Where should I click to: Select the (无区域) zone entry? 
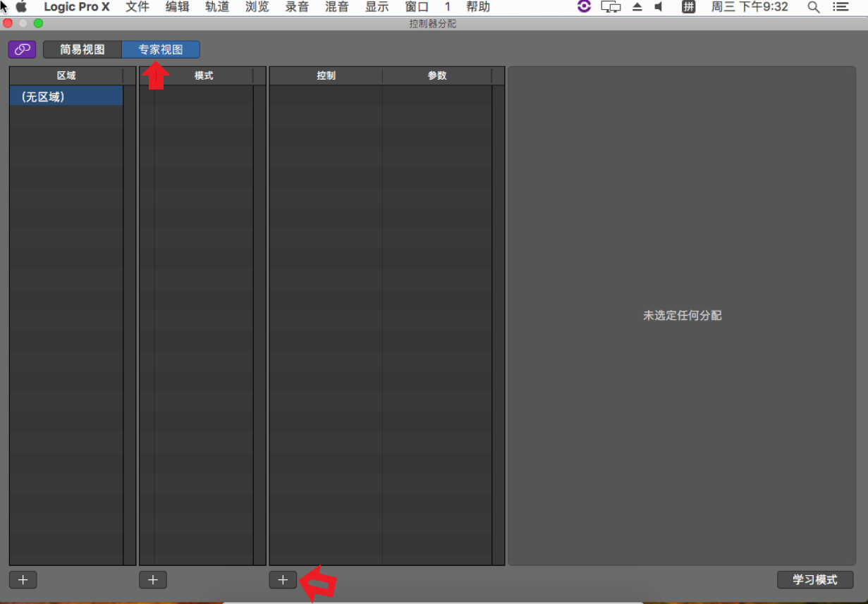coord(66,97)
